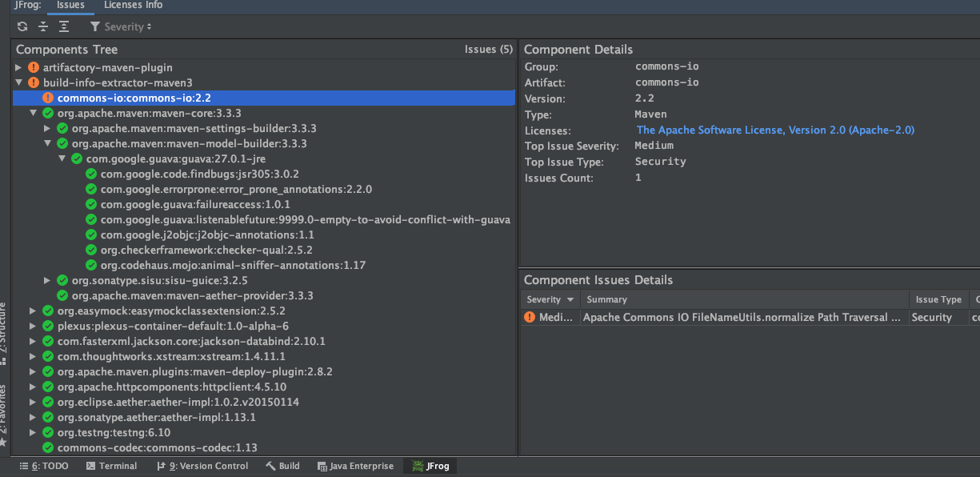Open the Apache Software License 2.0 link

point(774,130)
